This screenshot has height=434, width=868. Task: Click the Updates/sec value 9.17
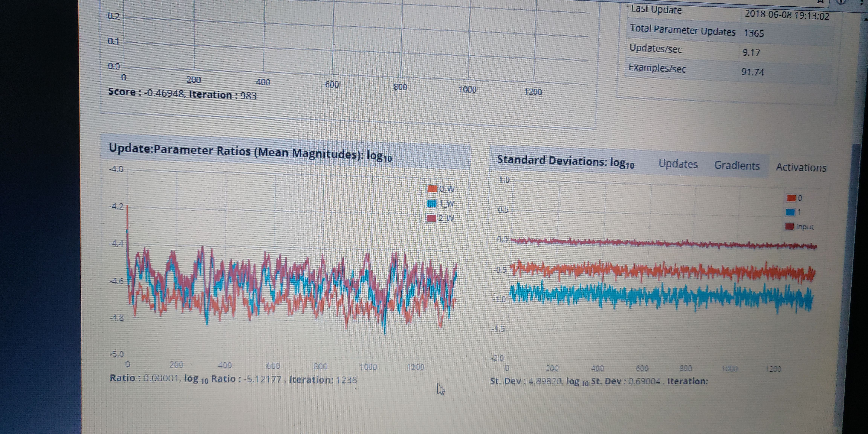[x=751, y=53]
